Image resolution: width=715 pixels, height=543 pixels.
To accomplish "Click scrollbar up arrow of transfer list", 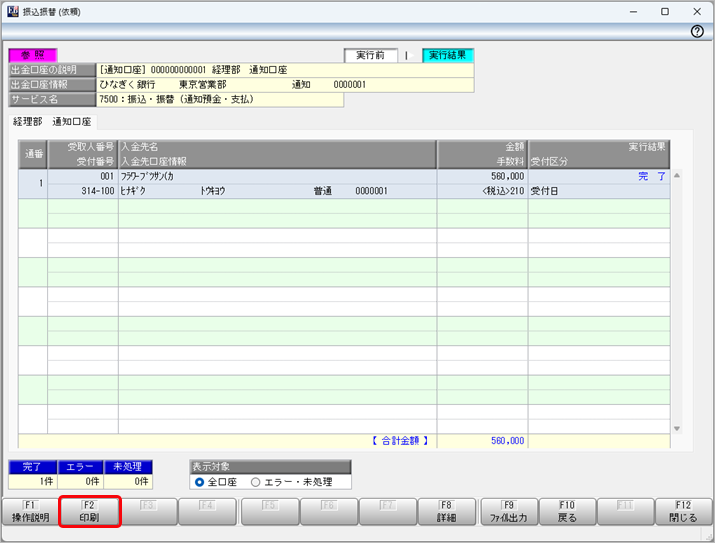I will pyautogui.click(x=677, y=176).
